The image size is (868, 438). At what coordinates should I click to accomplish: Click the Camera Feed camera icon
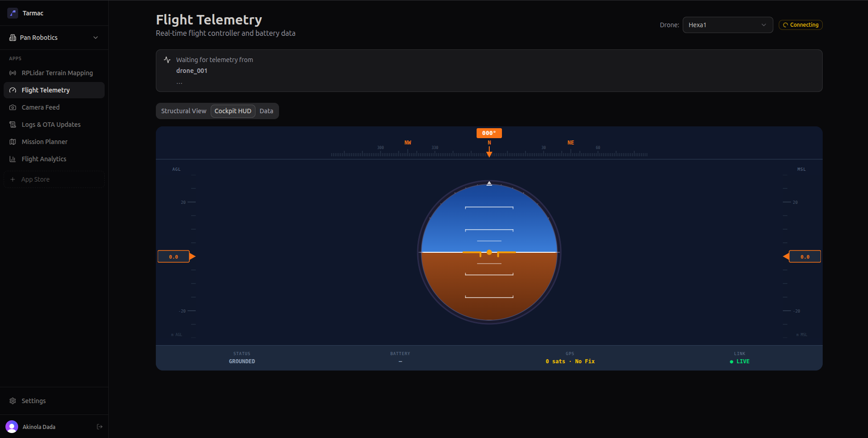[x=13, y=107]
